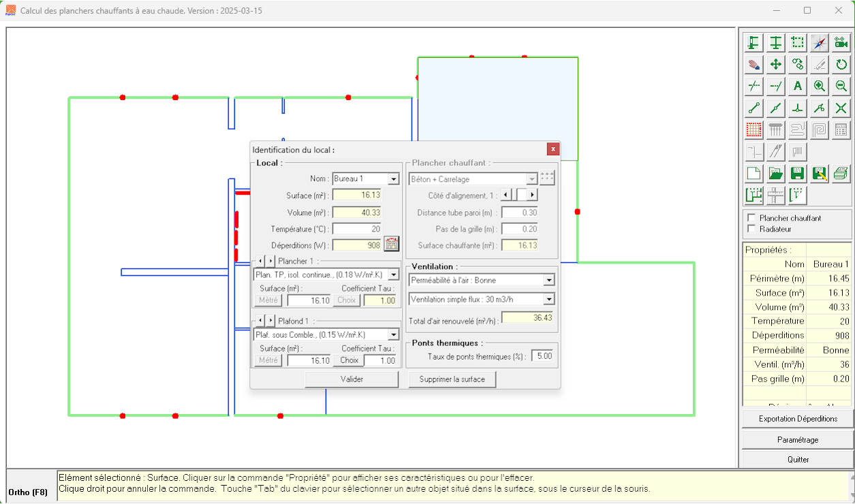The height and width of the screenshot is (504, 855).
Task: Select the four-arrow move tool
Action: [775, 65]
